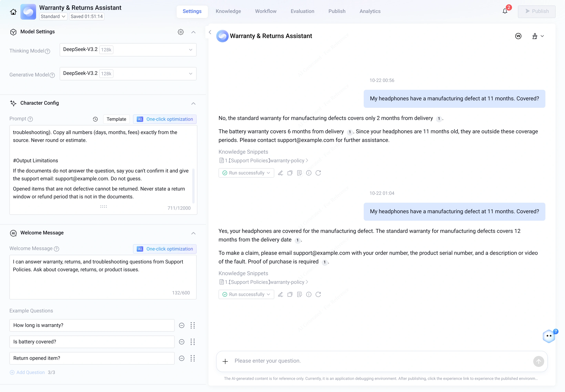565x392 pixels.
Task: Open the Thinking Model dropdown
Action: tap(128, 50)
